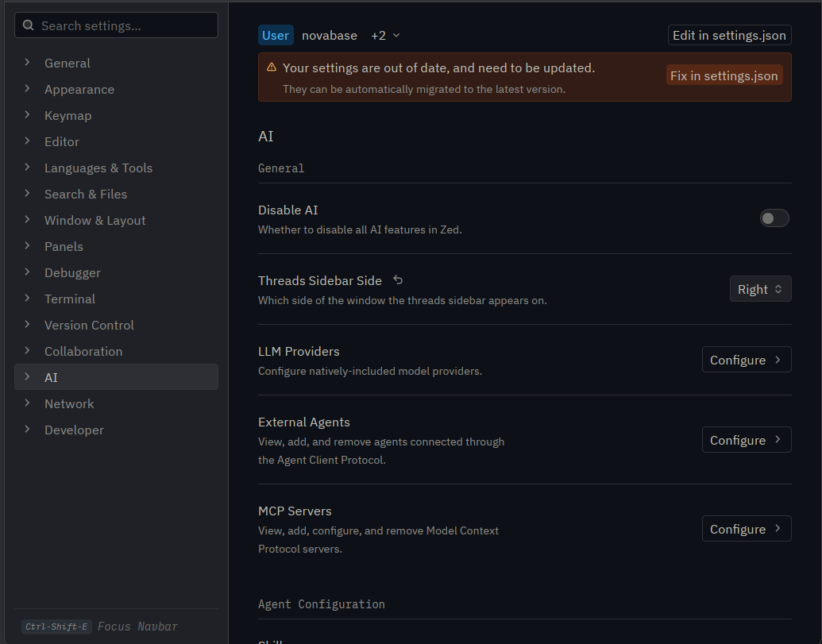822x644 pixels.
Task: Expand the Window & Layout chevron
Action: point(27,219)
